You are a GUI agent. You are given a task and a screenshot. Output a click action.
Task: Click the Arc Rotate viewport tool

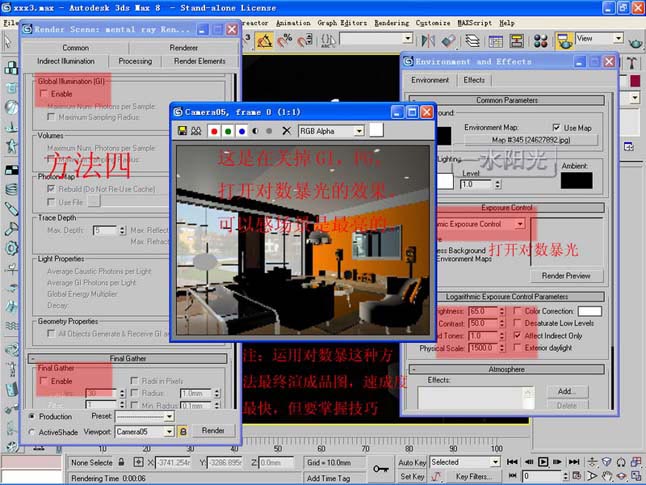621,476
